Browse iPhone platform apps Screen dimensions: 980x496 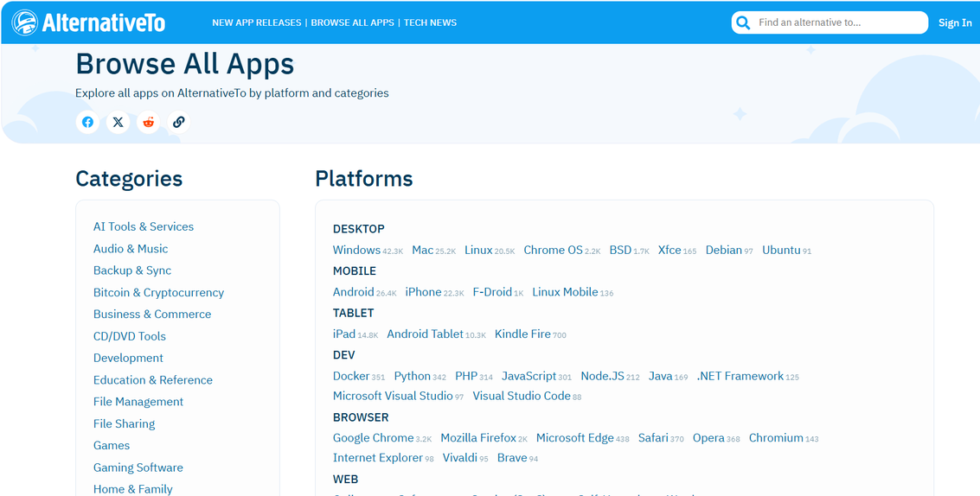[423, 292]
